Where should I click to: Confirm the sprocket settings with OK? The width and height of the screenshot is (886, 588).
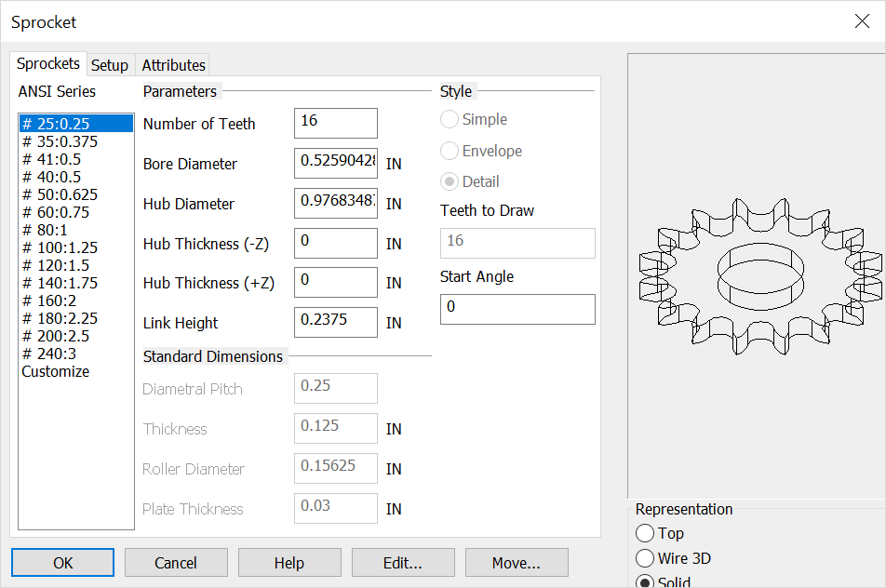tap(61, 562)
